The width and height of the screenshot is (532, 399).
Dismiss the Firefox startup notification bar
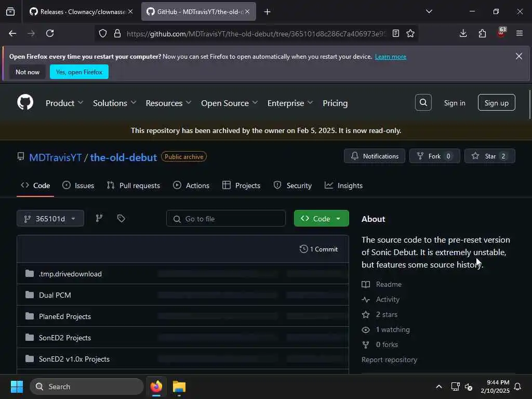click(519, 56)
